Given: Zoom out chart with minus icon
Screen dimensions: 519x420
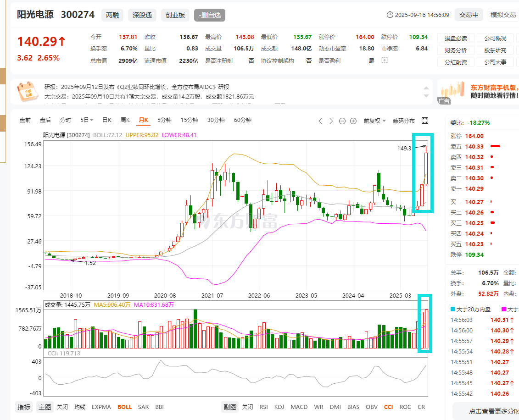Looking at the screenshot, I should (342, 121).
